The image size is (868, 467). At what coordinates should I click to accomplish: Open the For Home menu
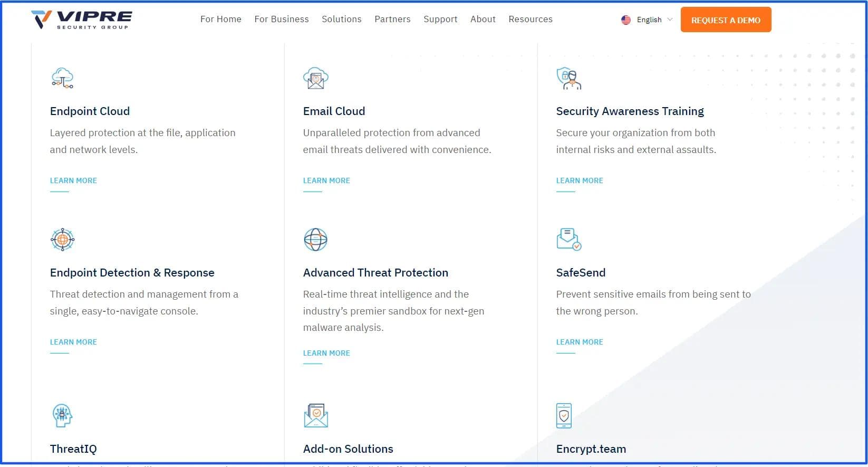220,19
